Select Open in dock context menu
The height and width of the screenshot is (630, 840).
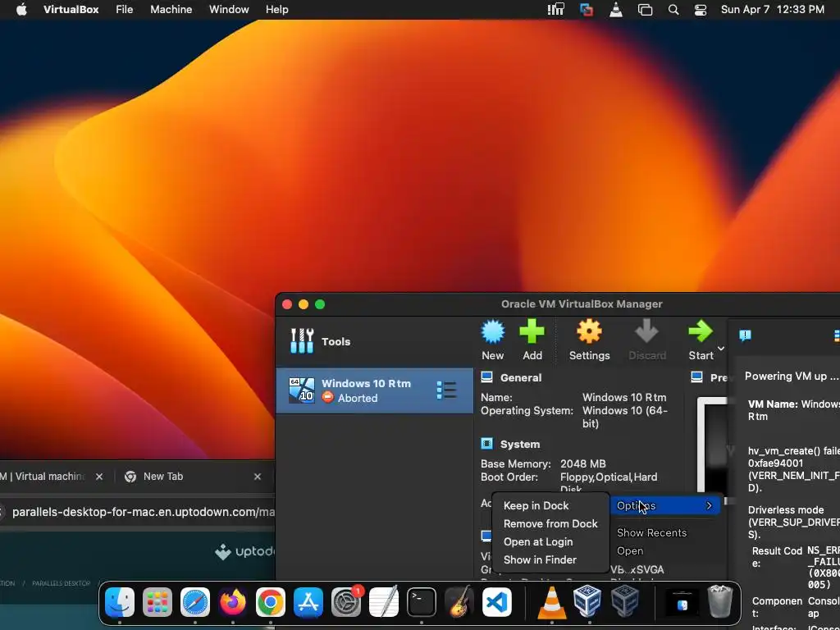coord(629,550)
